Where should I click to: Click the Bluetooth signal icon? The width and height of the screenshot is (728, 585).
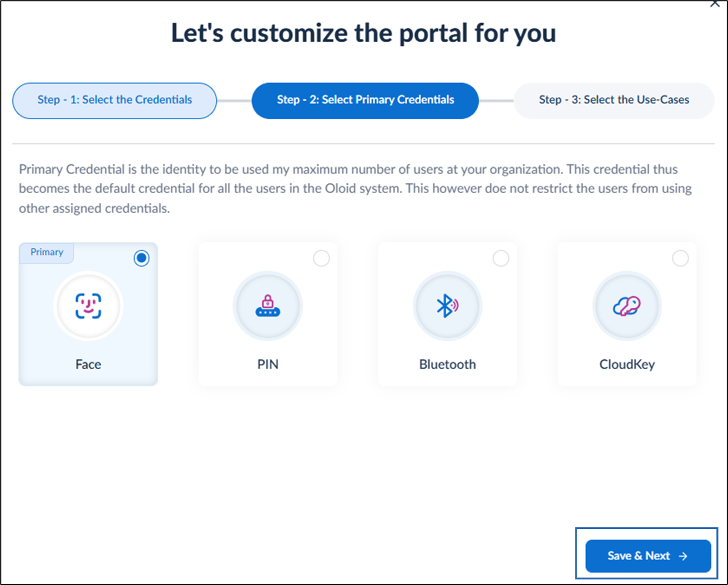pos(447,306)
